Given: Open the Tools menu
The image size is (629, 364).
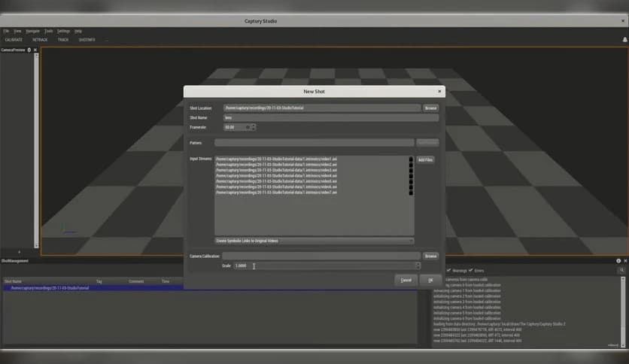Looking at the screenshot, I should (x=49, y=31).
